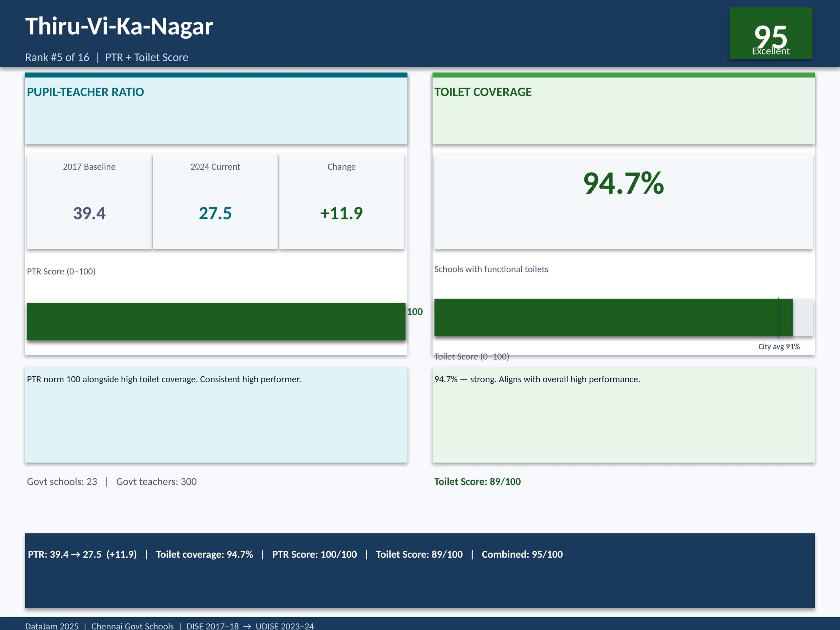The height and width of the screenshot is (630, 840).
Task: Click the City avg 91% marker label
Action: pyautogui.click(x=779, y=346)
